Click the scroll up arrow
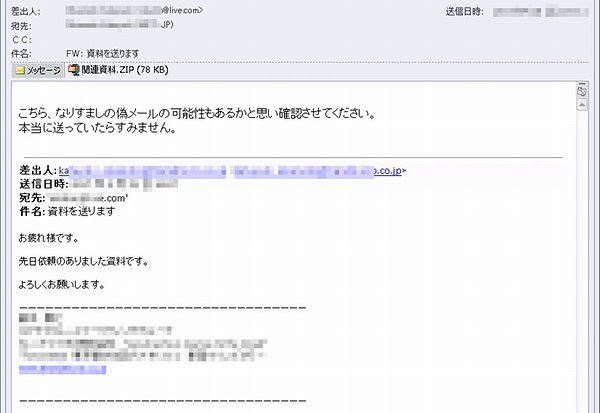 (582, 104)
